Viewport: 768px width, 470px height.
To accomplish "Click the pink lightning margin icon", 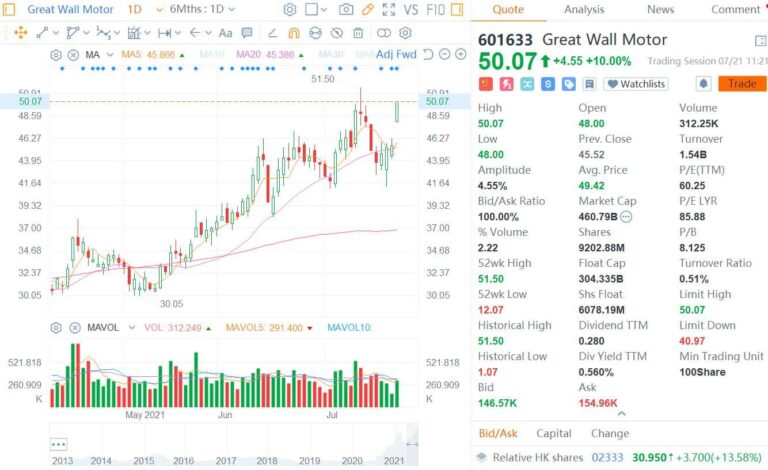I will [x=506, y=84].
